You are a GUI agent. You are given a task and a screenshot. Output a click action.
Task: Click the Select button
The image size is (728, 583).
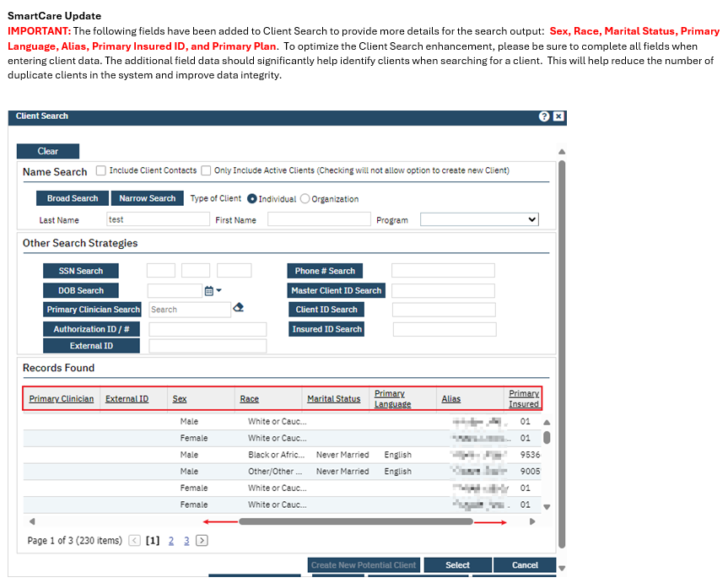tap(458, 565)
